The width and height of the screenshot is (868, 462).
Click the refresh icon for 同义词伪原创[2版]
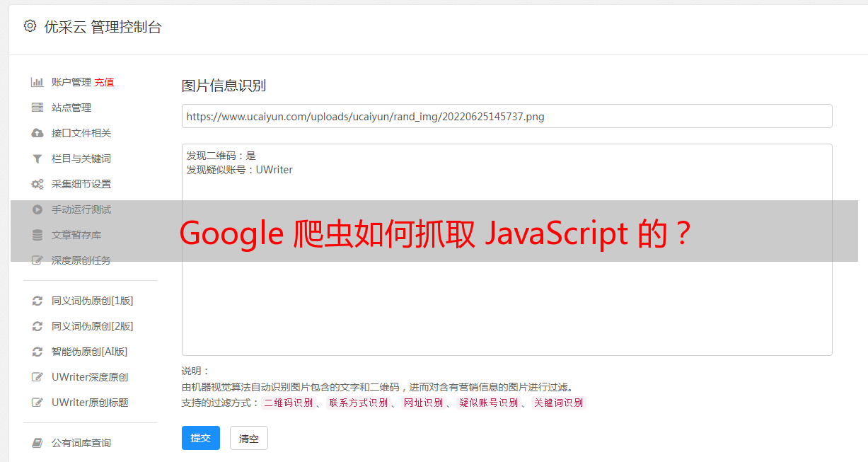37,326
